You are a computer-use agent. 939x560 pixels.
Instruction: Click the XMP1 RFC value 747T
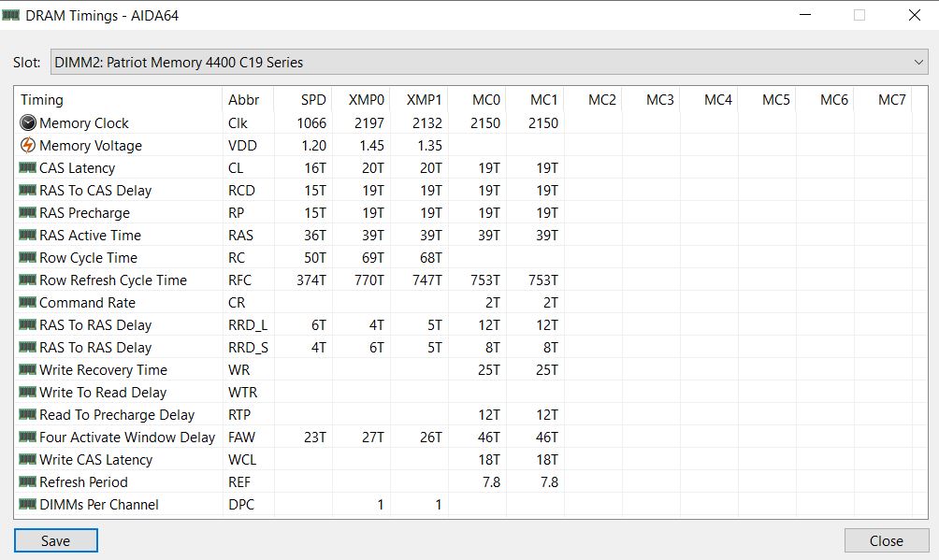427,280
